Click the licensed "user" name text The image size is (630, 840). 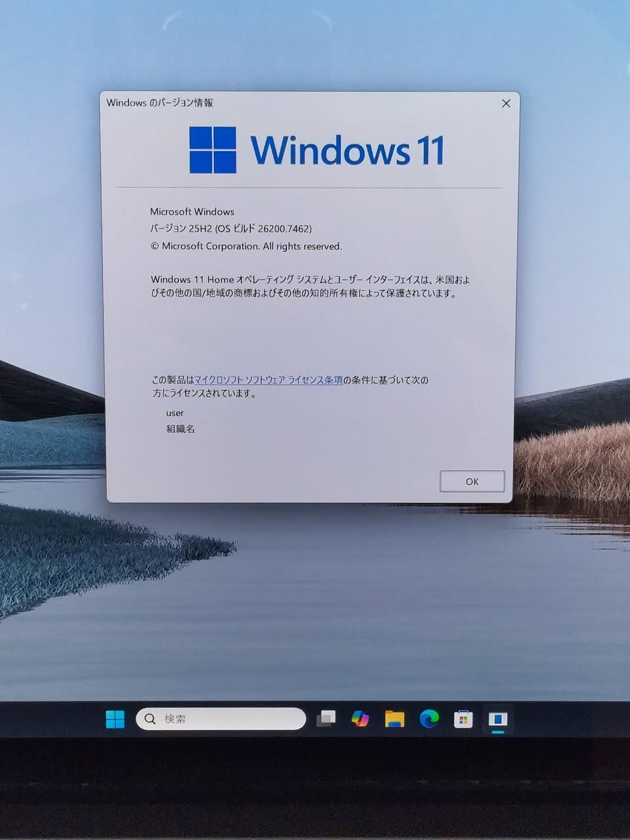tap(175, 413)
